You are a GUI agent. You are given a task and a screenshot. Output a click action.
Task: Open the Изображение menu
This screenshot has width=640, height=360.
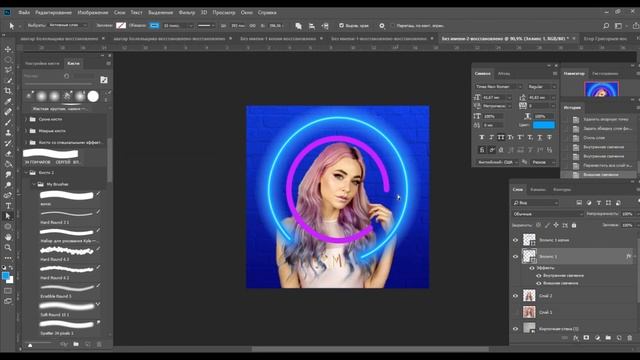tap(93, 13)
